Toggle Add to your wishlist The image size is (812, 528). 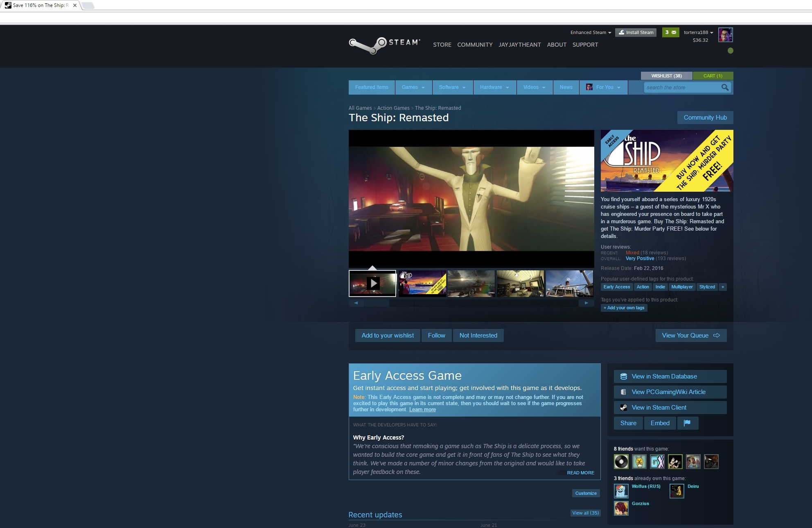[x=388, y=335]
